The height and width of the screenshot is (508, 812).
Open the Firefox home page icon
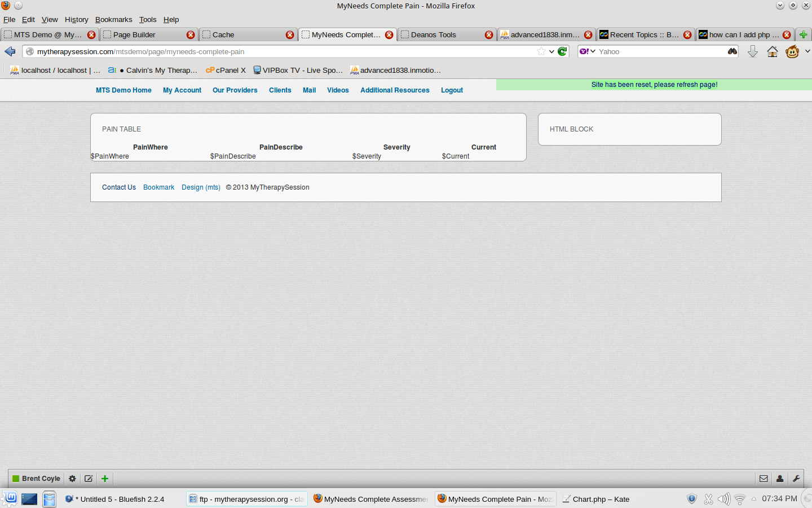[773, 52]
